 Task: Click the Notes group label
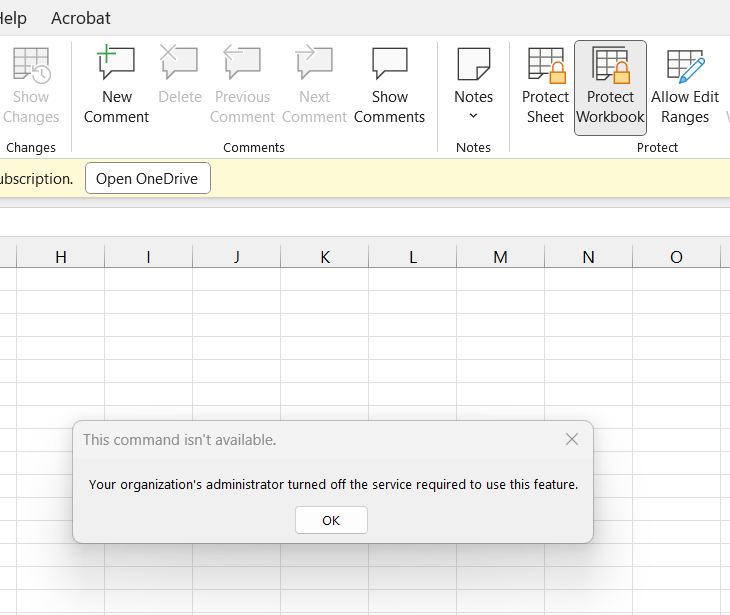point(473,148)
